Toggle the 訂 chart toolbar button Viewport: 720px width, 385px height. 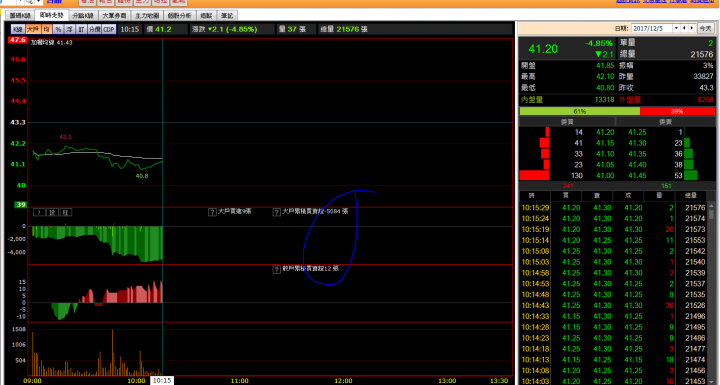pyautogui.click(x=81, y=29)
